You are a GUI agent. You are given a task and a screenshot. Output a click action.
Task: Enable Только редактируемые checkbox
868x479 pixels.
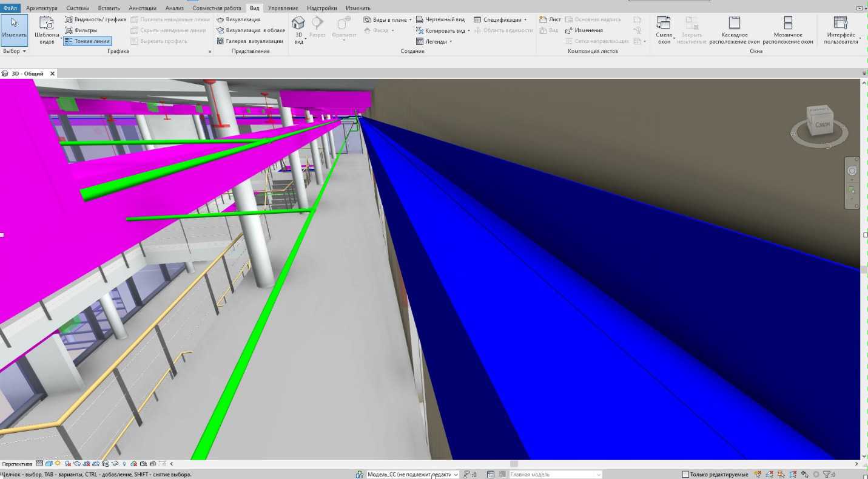click(x=685, y=475)
